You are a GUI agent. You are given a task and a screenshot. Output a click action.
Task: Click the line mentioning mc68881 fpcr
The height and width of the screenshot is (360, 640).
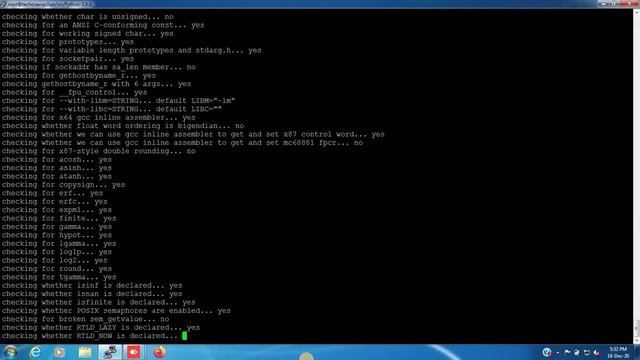[x=182, y=143]
